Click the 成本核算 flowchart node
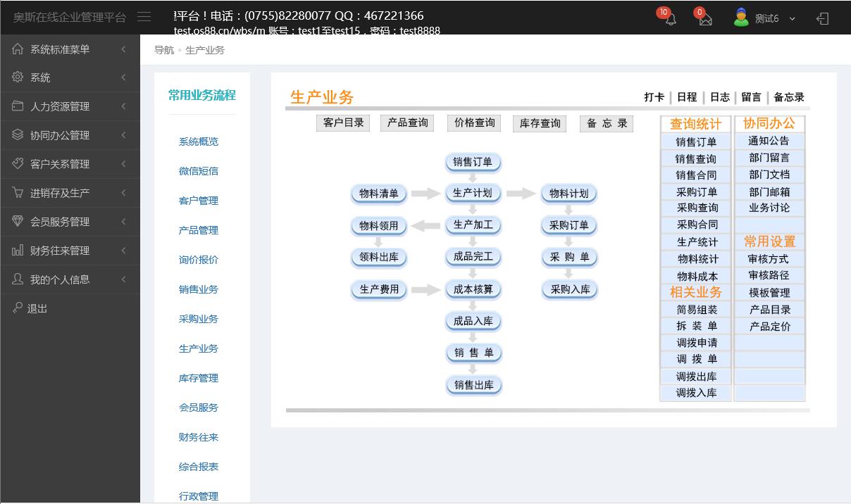This screenshot has height=504, width=851. (x=473, y=289)
